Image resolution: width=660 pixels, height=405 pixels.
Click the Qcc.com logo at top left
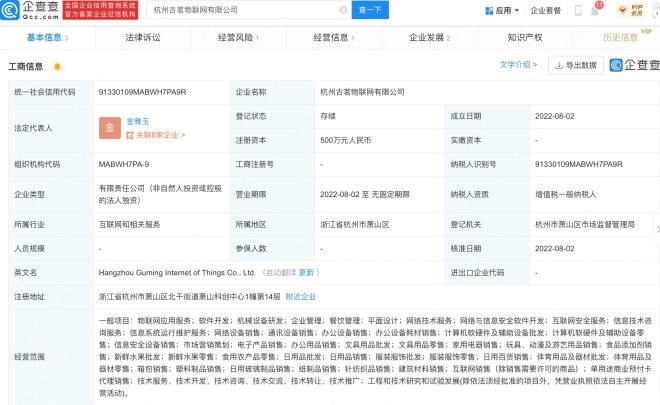pos(30,10)
